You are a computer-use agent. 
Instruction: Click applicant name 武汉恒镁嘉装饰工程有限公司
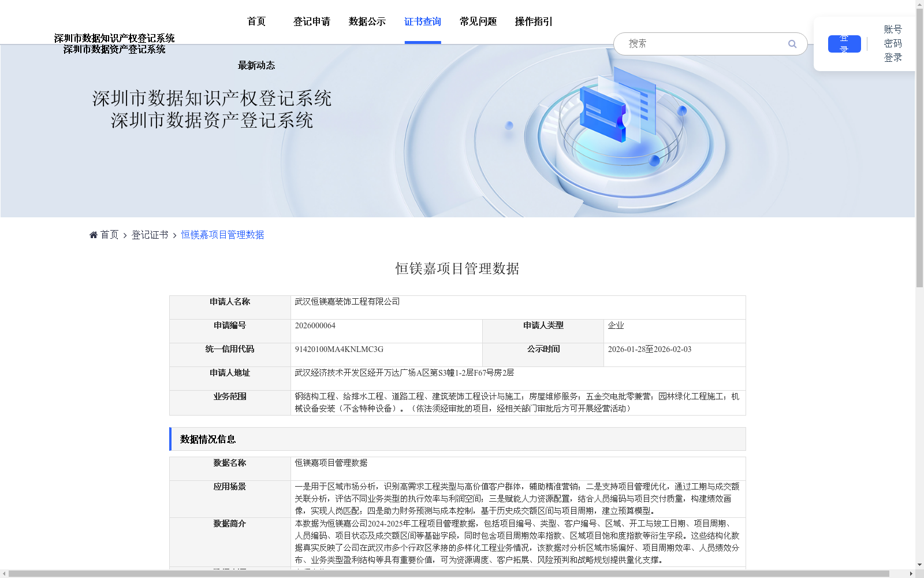pos(347,302)
